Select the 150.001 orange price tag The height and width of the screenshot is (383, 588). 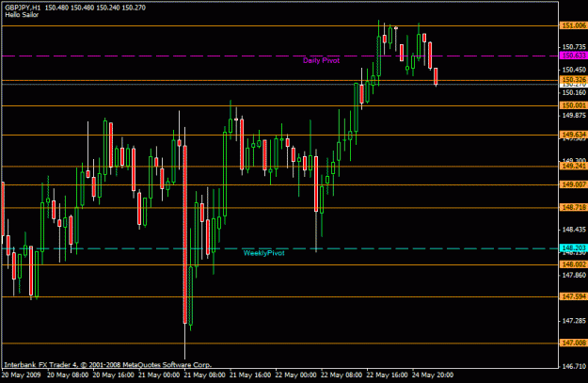pos(573,105)
